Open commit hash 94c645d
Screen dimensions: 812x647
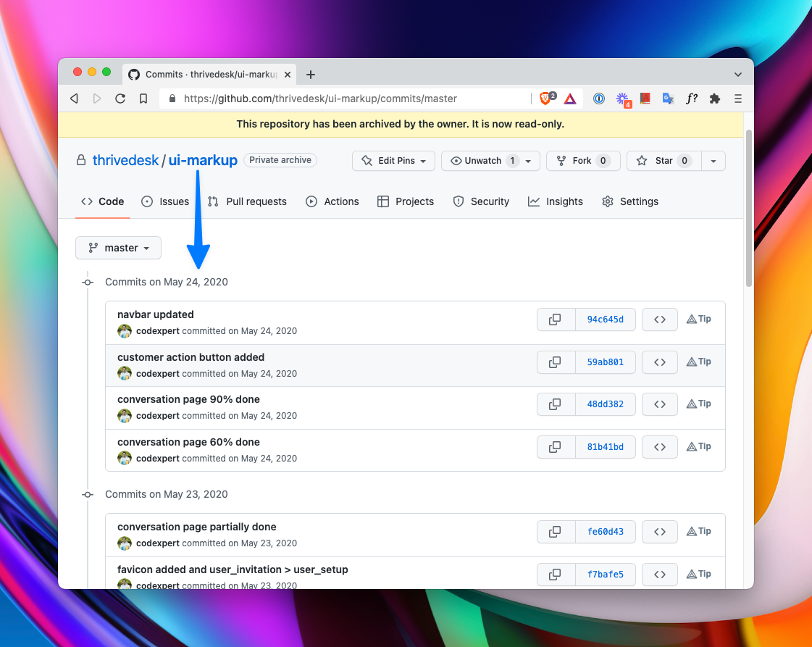(x=606, y=319)
